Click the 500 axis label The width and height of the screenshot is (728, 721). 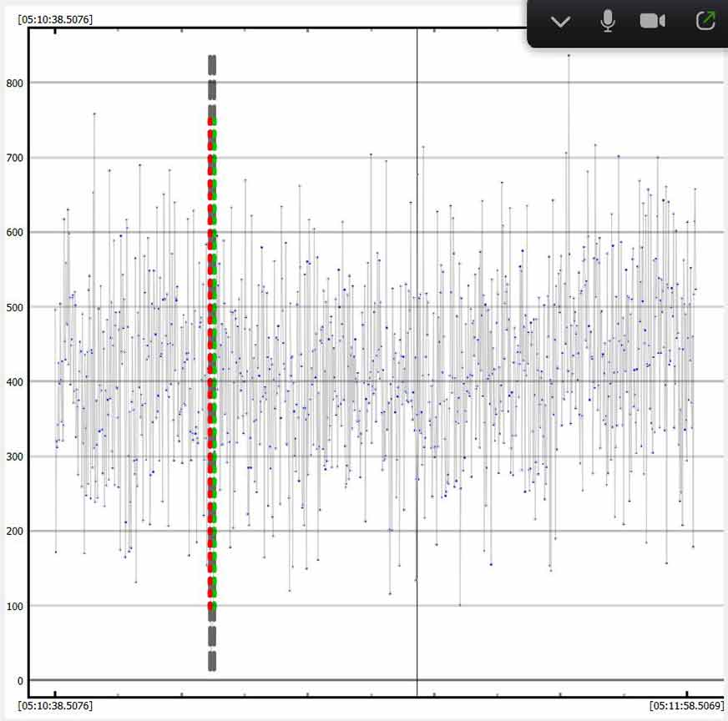coord(14,307)
